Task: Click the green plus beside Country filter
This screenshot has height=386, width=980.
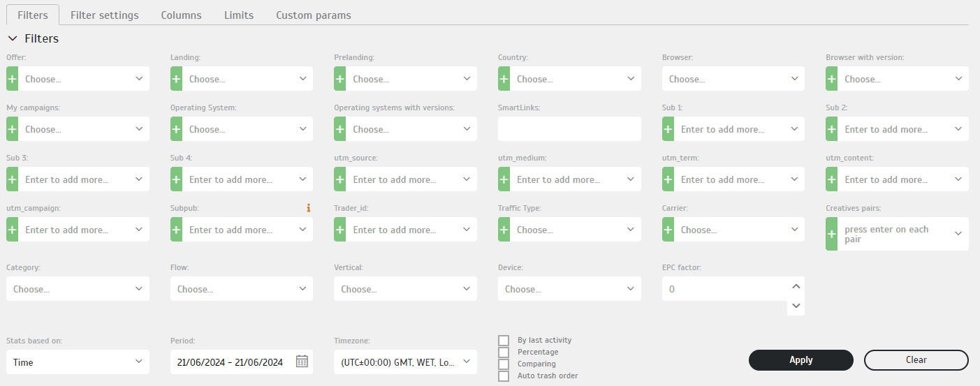Action: [x=504, y=79]
